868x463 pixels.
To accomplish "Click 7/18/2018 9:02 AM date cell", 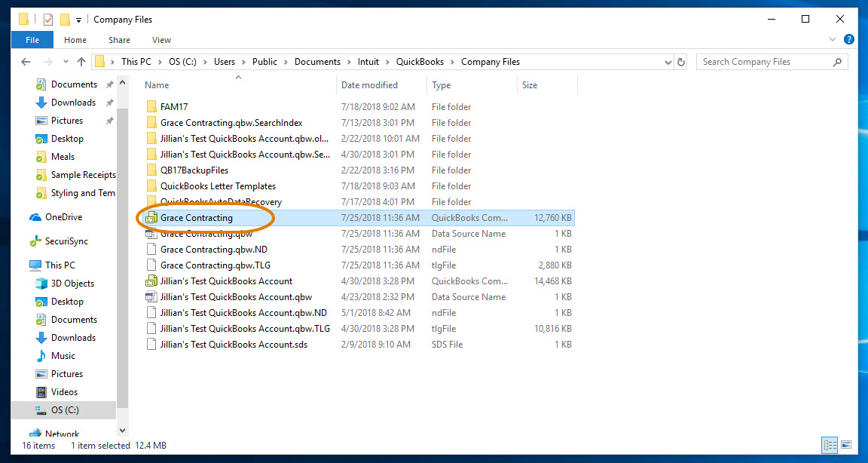I will tap(378, 107).
